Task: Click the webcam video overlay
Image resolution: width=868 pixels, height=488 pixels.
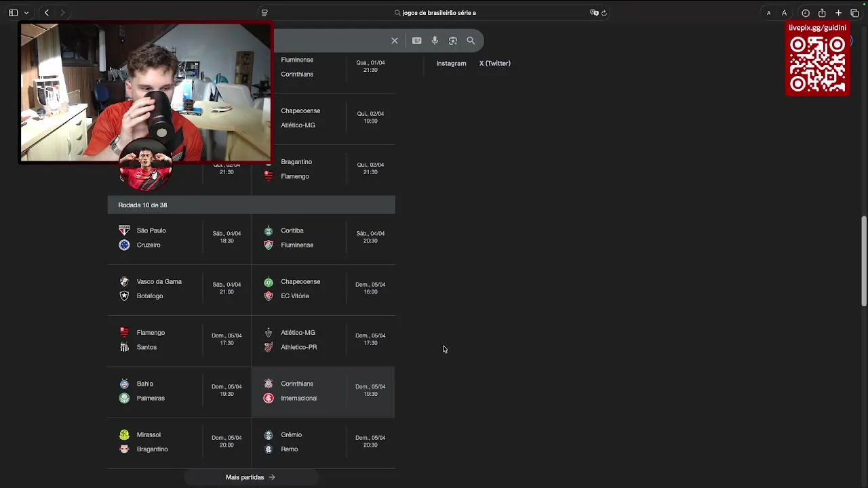Action: 145,94
